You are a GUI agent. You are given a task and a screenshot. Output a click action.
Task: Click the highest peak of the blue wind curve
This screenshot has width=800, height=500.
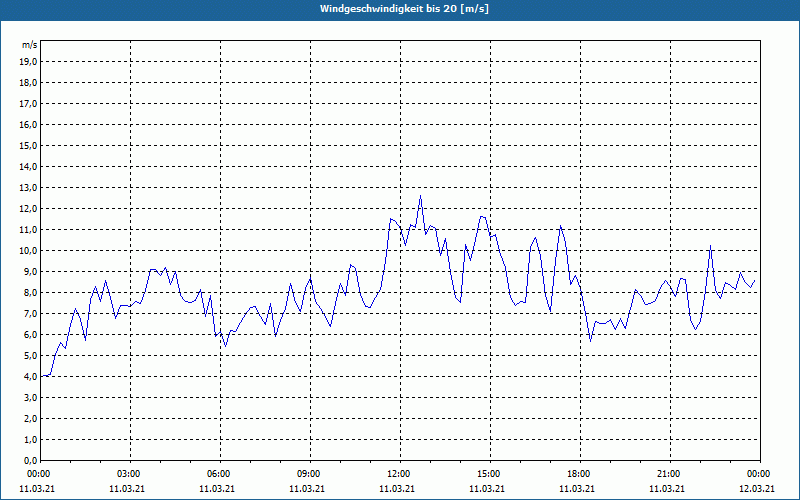(420, 196)
